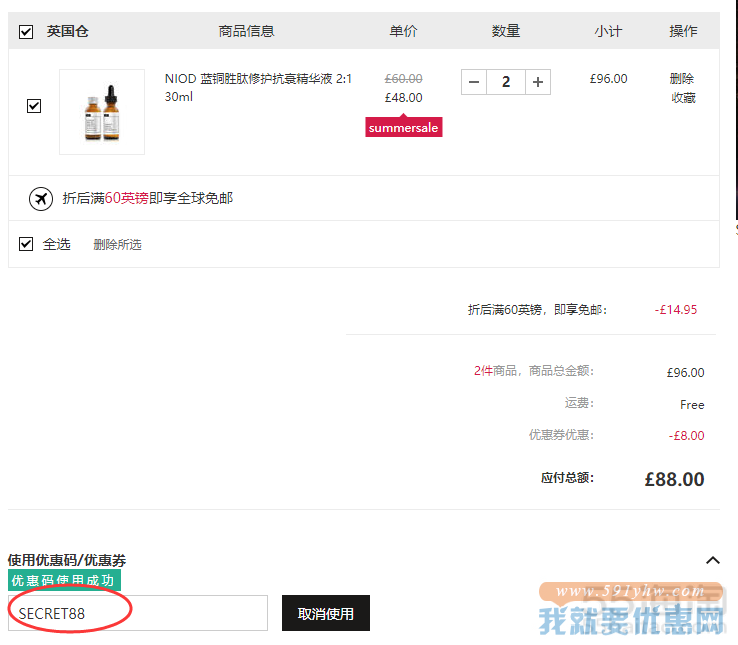Click the 优惠券优惠 -£8.00 discount value
Viewport: 738px width, 645px height.
coord(686,435)
